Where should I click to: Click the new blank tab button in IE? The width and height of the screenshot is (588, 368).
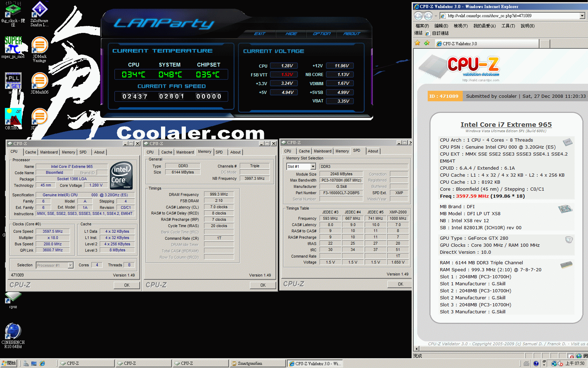(x=545, y=43)
